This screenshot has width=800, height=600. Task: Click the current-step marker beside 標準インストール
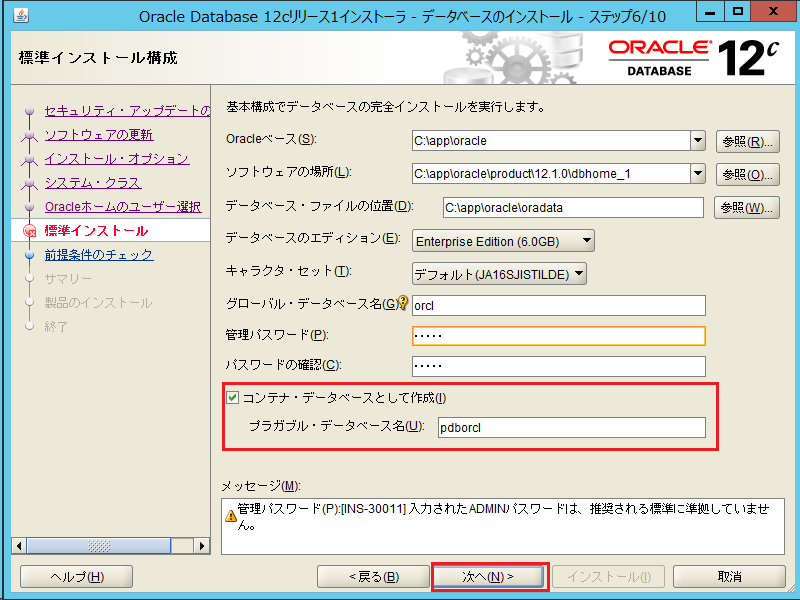point(30,231)
